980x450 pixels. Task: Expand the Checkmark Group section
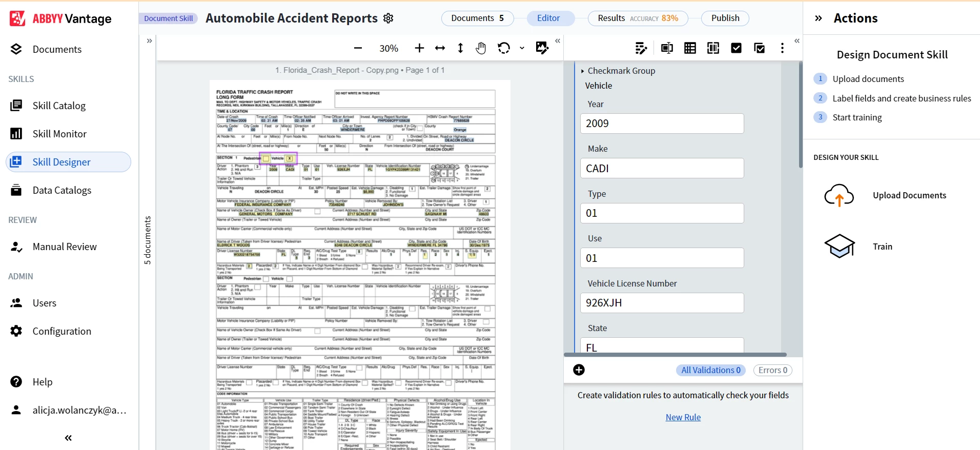click(x=582, y=71)
